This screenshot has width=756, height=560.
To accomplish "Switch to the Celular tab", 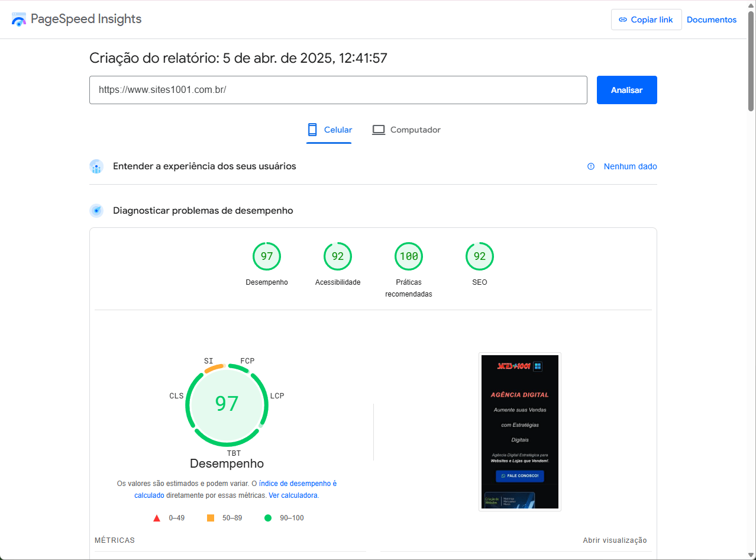I will point(329,130).
